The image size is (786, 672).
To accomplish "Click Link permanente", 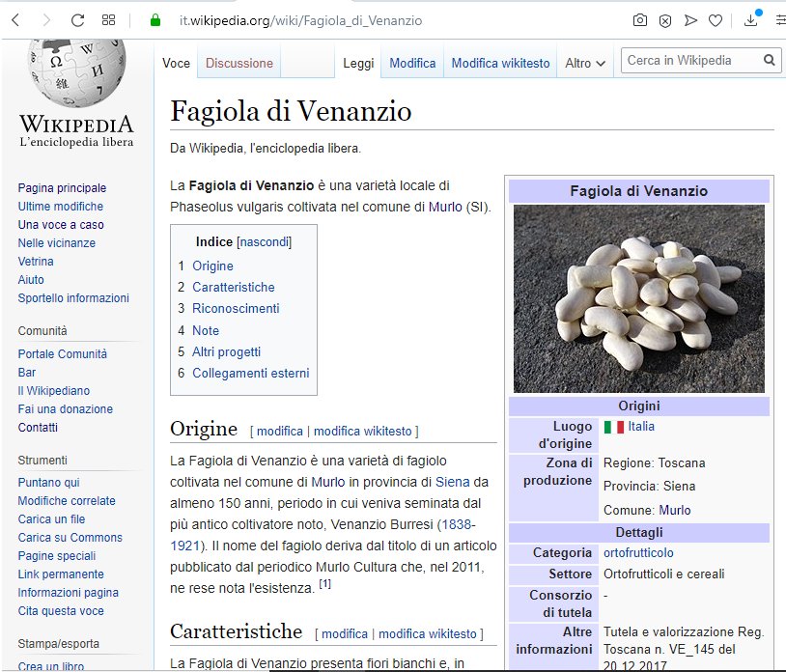I will 61,574.
